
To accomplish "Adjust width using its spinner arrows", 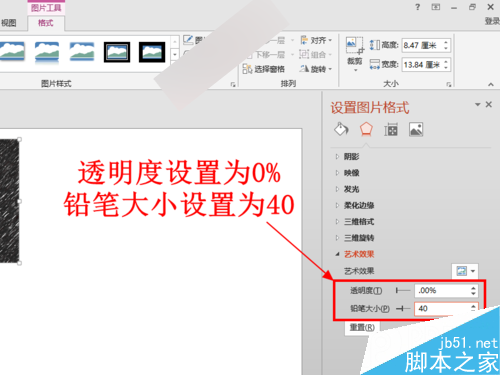I will click(x=446, y=64).
